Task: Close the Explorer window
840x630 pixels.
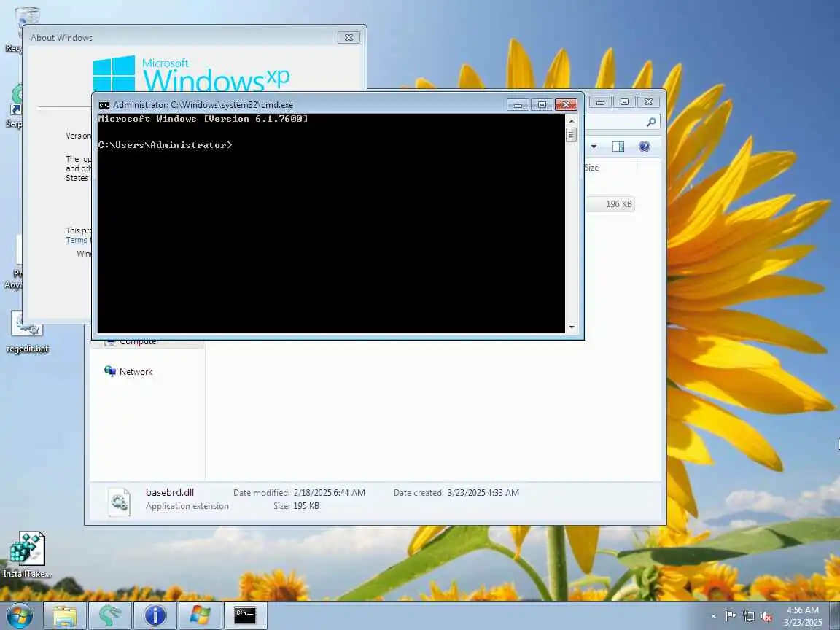Action: pyautogui.click(x=648, y=102)
